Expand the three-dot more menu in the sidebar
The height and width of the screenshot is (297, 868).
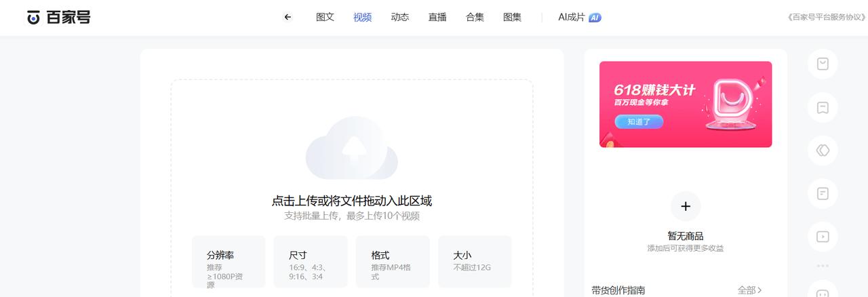823,266
